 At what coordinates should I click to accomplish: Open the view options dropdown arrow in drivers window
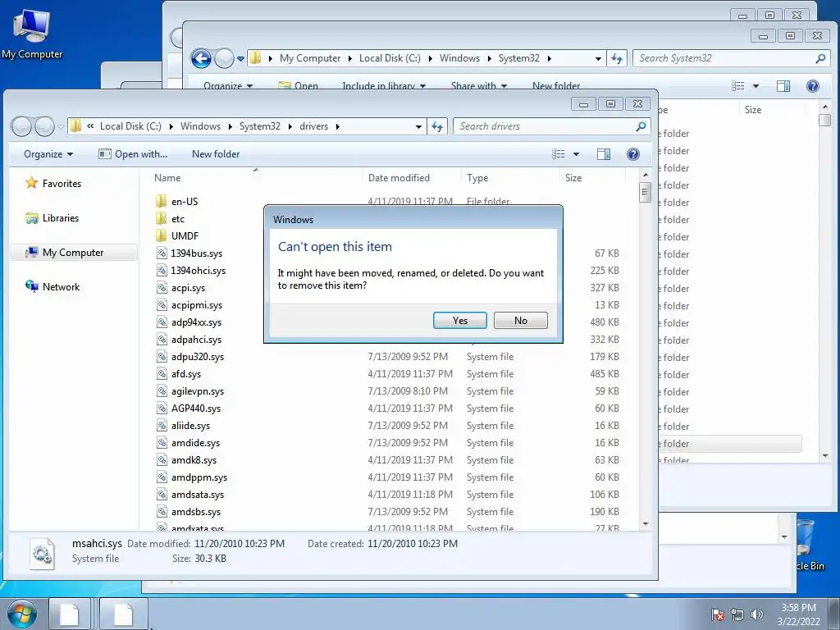coord(577,154)
